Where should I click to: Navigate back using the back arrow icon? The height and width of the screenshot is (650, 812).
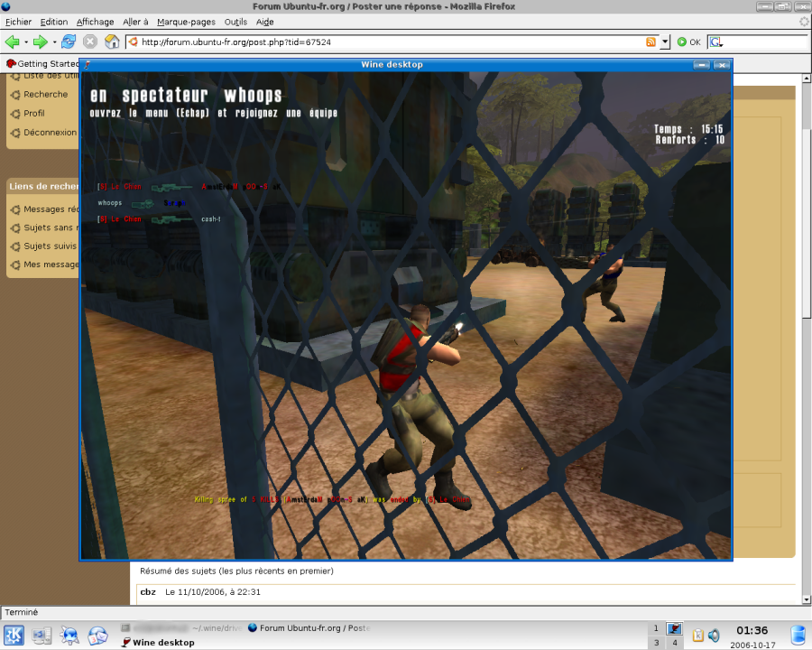coord(12,42)
